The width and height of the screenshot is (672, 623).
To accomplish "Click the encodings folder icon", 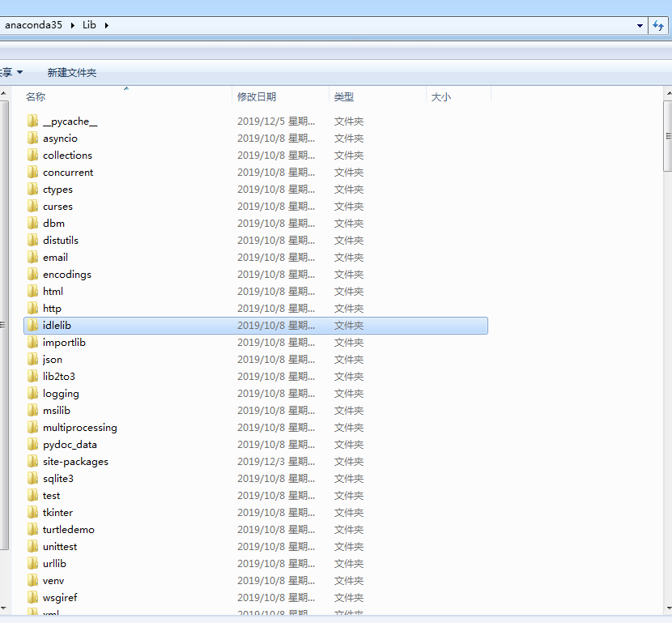I will click(x=32, y=275).
